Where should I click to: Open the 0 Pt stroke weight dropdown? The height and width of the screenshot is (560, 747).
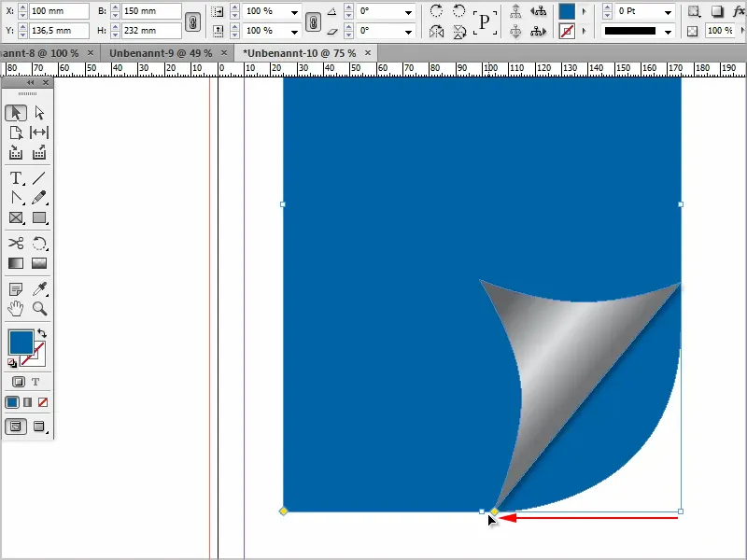(x=668, y=11)
